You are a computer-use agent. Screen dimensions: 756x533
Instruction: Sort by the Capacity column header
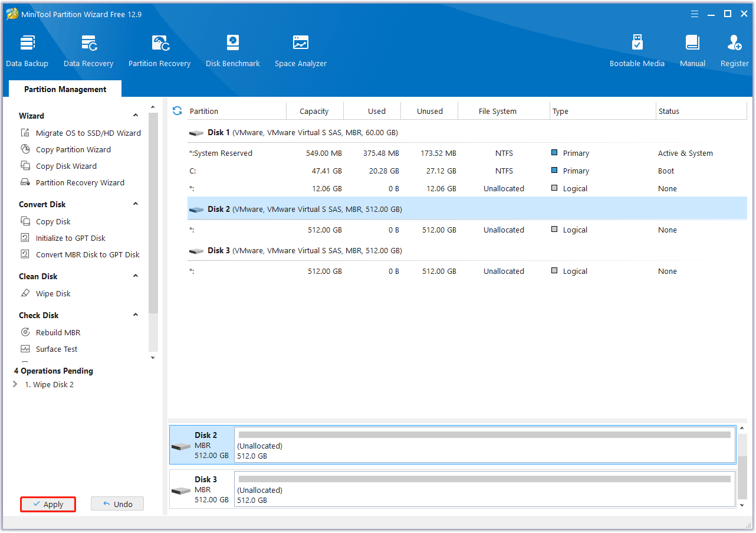tap(314, 111)
